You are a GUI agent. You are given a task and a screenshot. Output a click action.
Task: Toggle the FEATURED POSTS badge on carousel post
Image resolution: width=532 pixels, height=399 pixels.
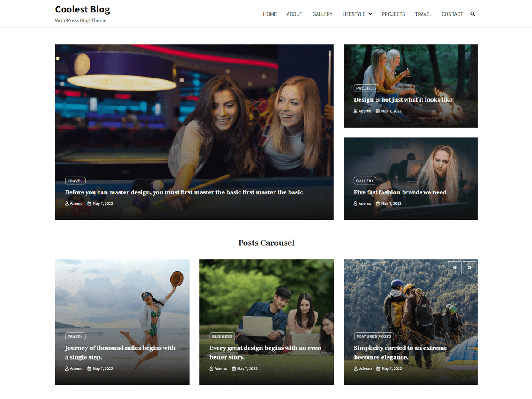(374, 336)
